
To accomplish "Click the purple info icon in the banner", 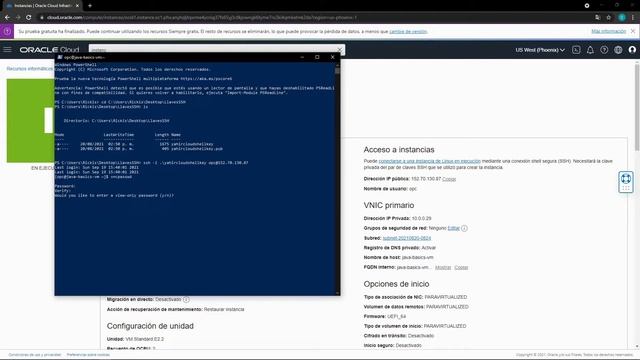I will (7, 31).
